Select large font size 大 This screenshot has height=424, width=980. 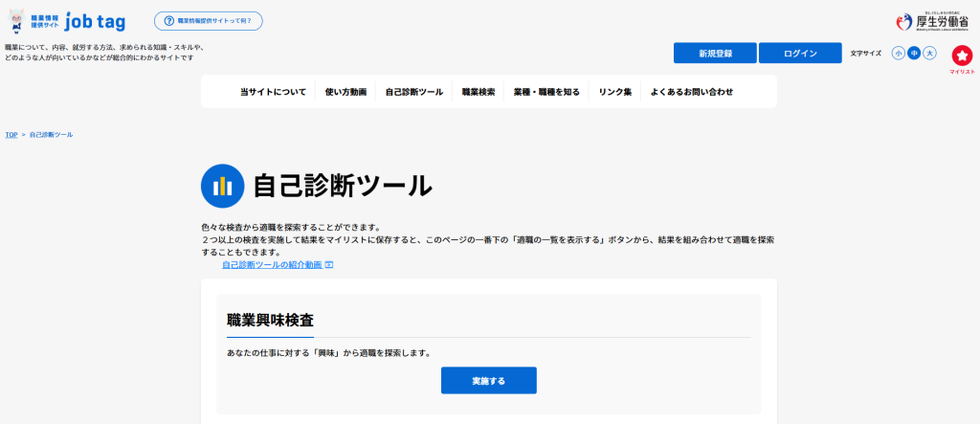929,54
